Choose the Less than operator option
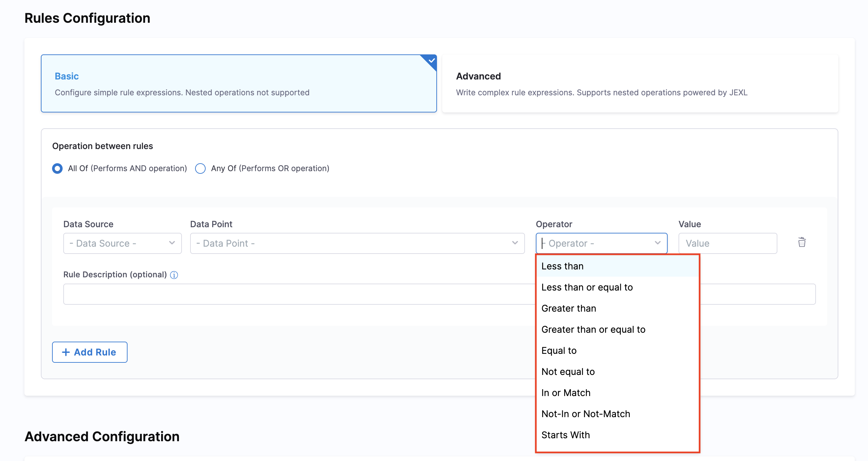This screenshot has height=461, width=868. [562, 266]
